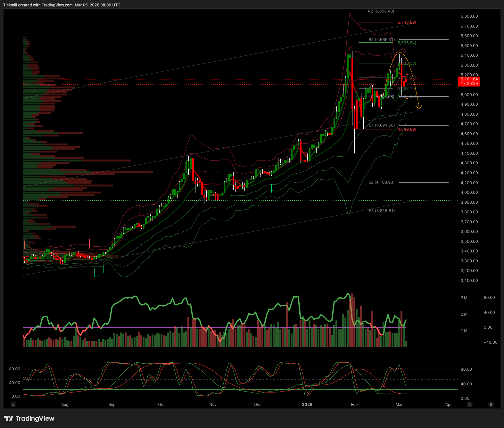Toggle the B scale button

pos(491,404)
